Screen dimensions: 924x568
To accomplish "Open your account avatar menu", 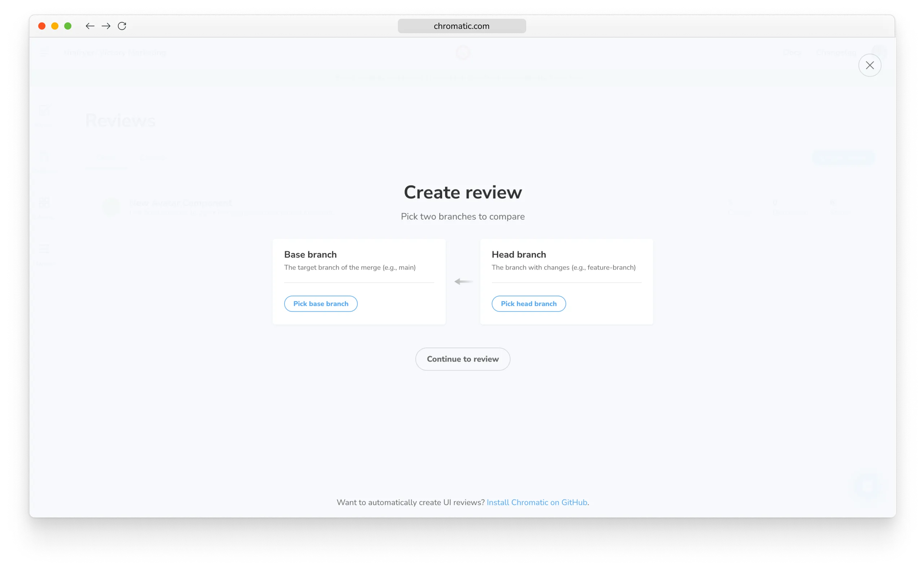I will (879, 51).
